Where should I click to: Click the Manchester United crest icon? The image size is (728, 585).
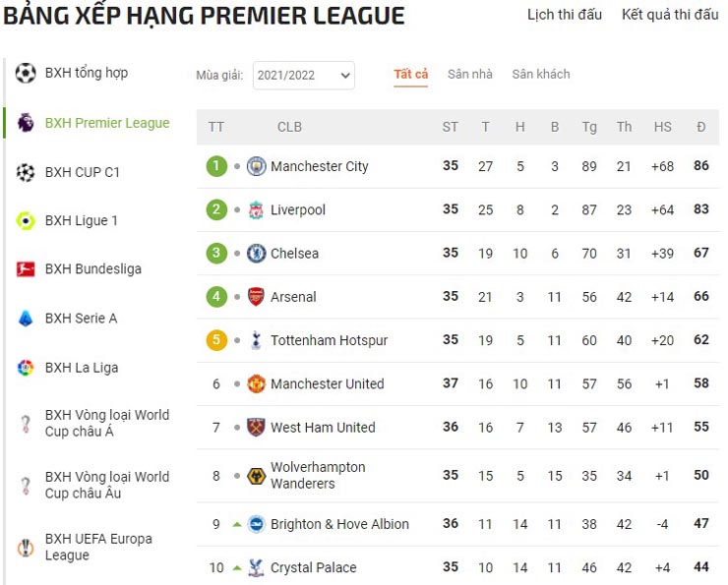[x=256, y=383]
